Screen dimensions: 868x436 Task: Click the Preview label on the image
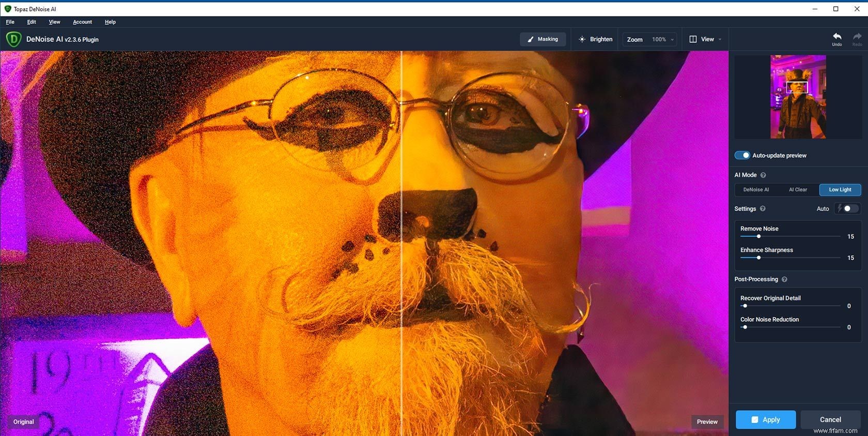click(x=707, y=422)
